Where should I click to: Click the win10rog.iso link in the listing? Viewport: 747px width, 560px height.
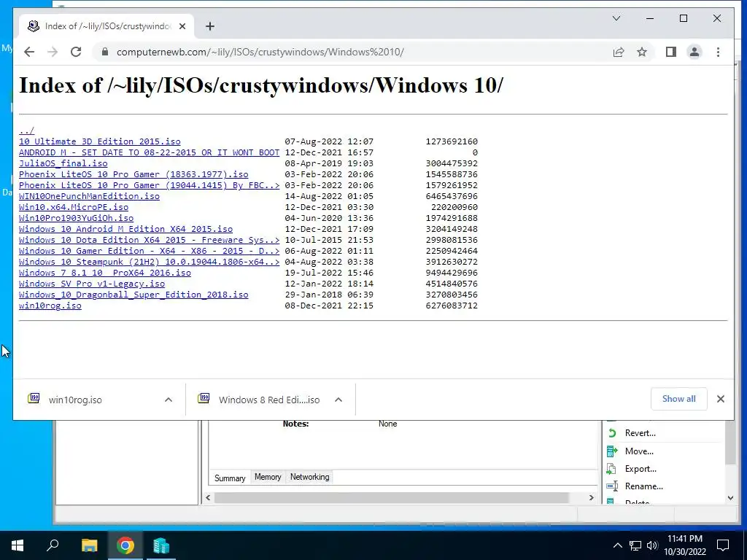(50, 306)
